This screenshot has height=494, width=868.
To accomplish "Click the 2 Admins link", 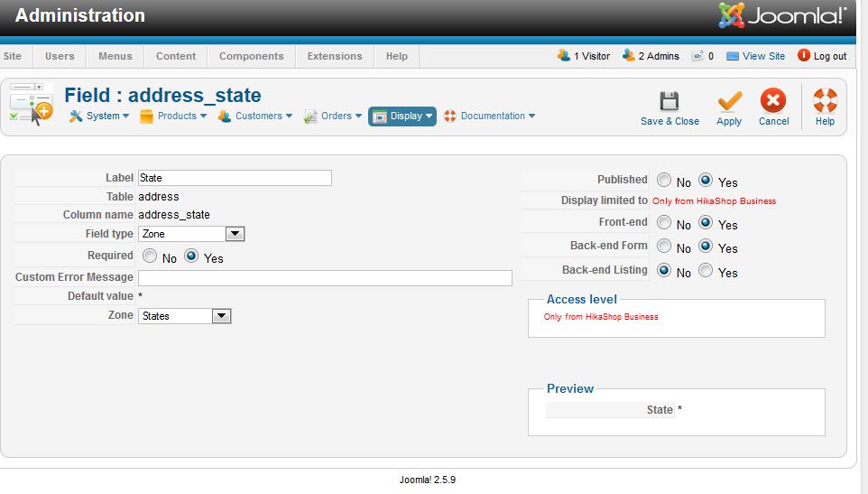I will pyautogui.click(x=659, y=56).
